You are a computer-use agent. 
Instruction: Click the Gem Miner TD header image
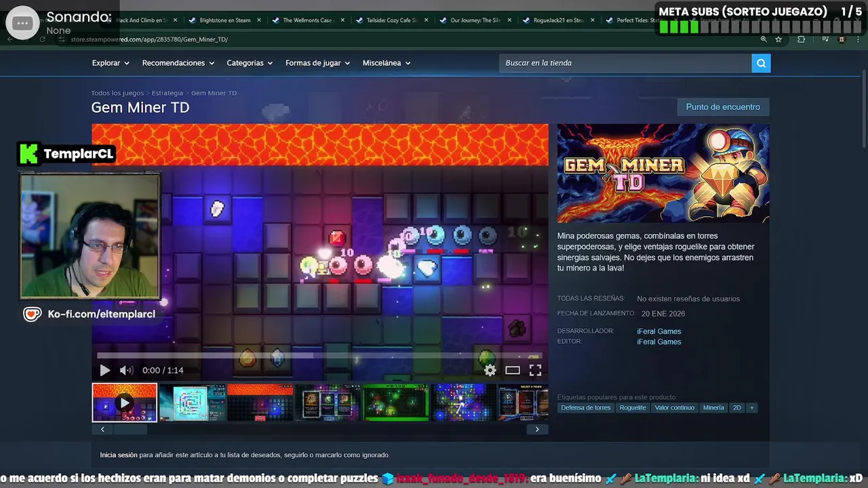tap(663, 174)
